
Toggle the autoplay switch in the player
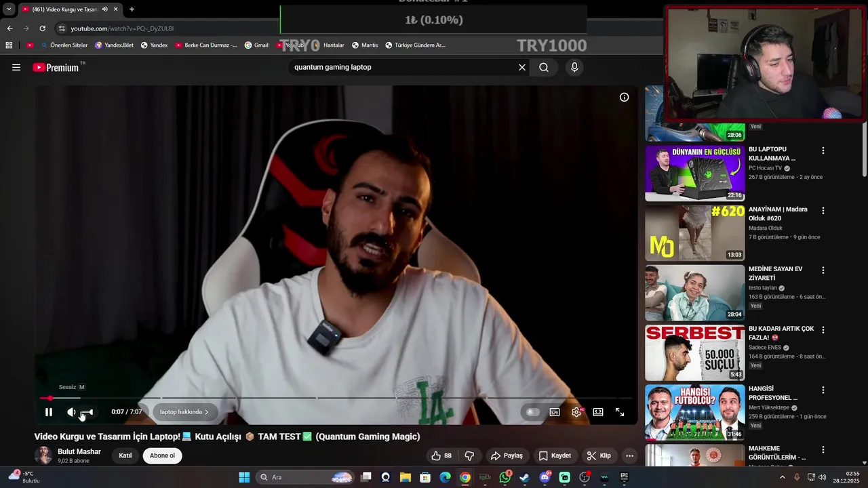[533, 412]
